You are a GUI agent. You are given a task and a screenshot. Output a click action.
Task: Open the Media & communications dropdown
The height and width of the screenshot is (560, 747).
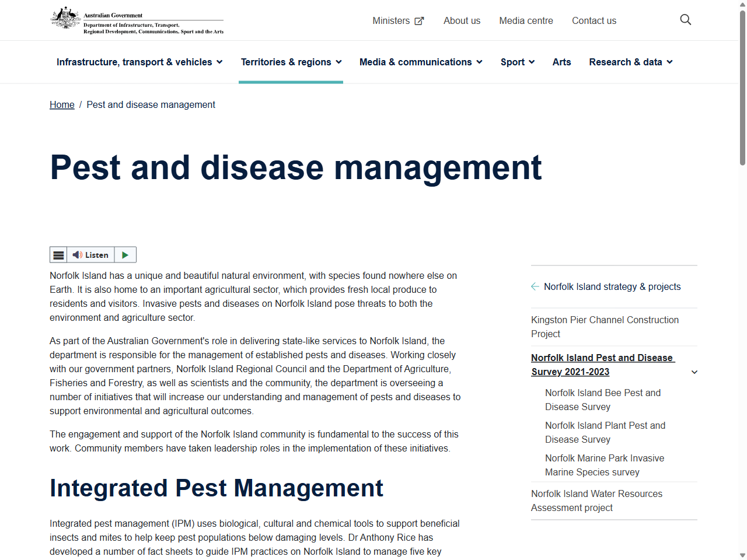pos(421,62)
